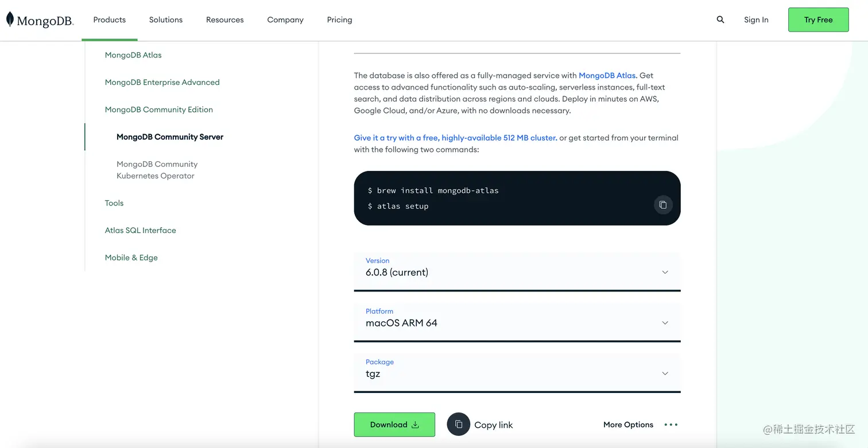Open the Products menu
The width and height of the screenshot is (868, 448).
(110, 20)
